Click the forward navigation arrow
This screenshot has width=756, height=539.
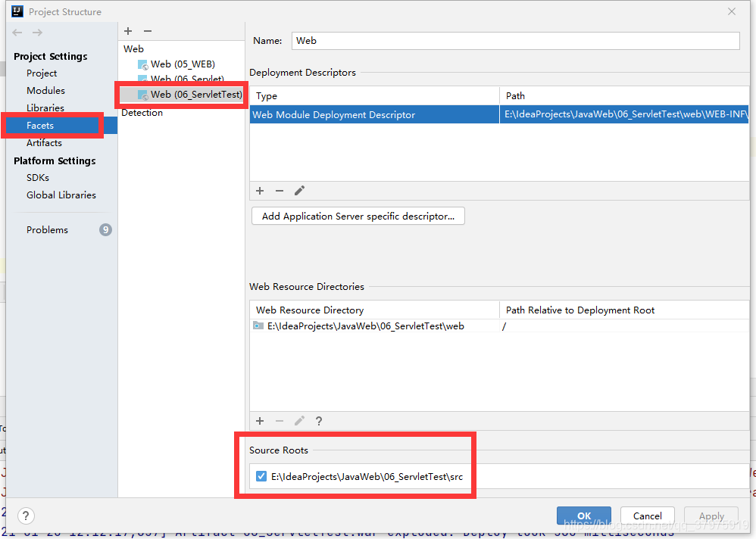tap(37, 33)
